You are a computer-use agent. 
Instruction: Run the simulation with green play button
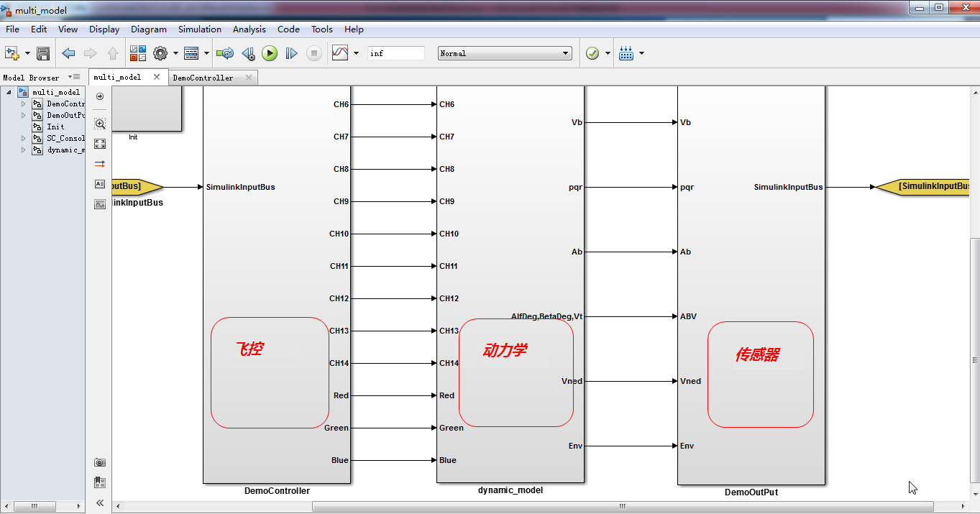point(270,53)
